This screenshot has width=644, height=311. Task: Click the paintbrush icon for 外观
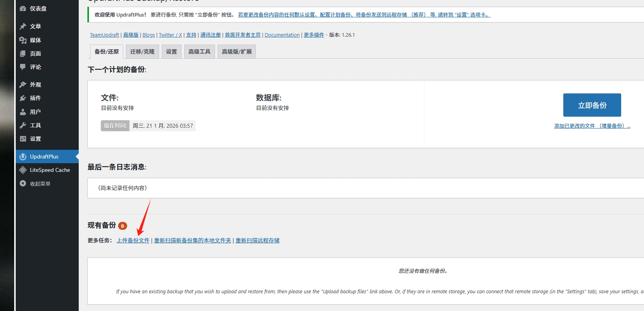coord(23,85)
